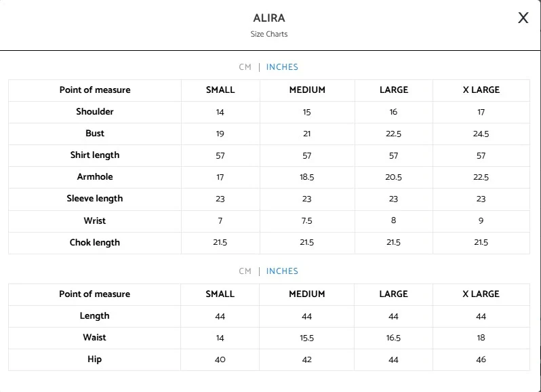This screenshot has width=541, height=392.
Task: Close the ALIRA size chart dialog
Action: 523,18
